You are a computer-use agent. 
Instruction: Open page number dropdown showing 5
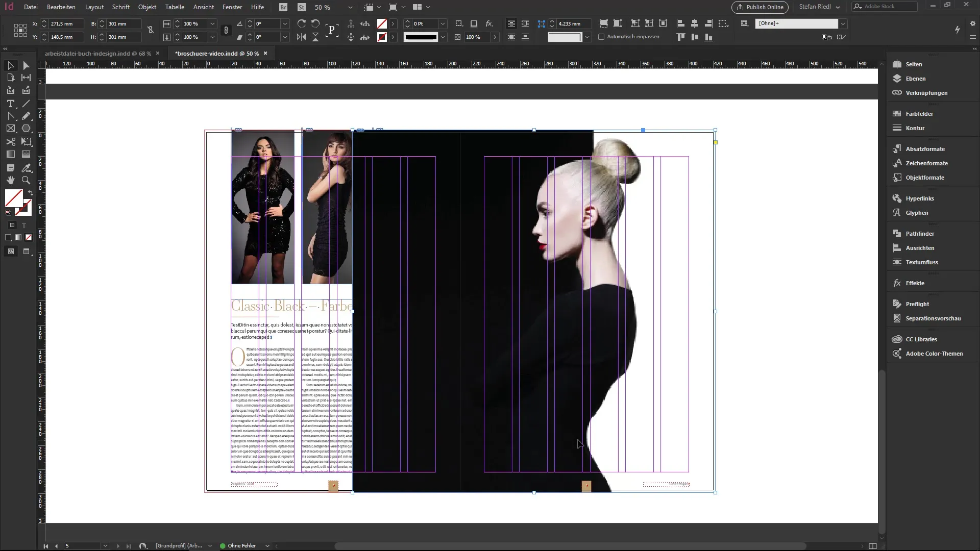(105, 546)
